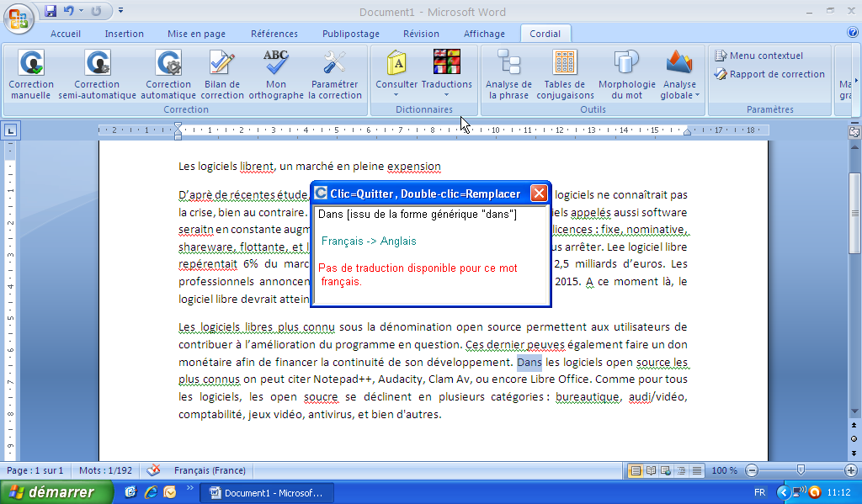Screen dimensions: 862x504
Task: Switch to Web Layout view
Action: [666, 470]
